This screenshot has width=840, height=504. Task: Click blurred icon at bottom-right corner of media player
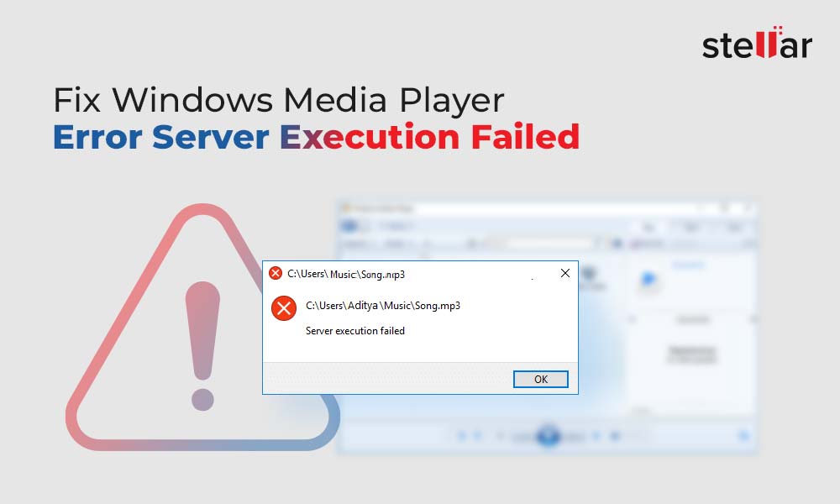point(743,435)
